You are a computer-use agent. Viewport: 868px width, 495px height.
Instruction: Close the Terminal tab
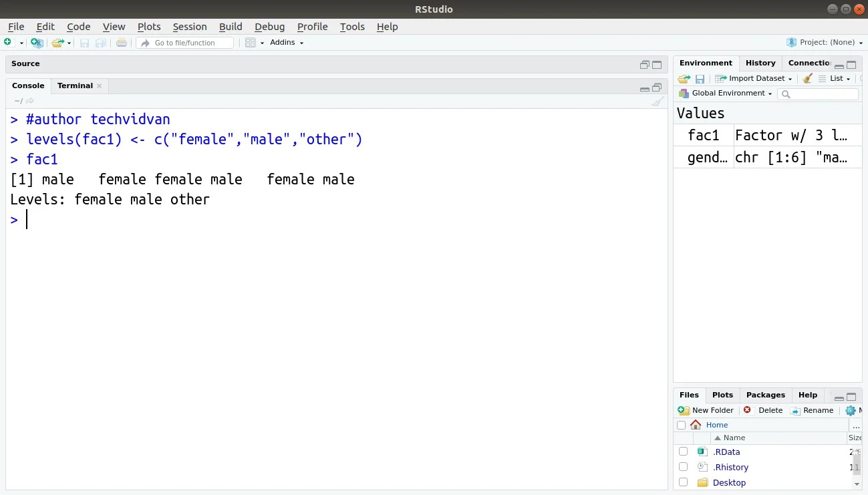point(100,86)
